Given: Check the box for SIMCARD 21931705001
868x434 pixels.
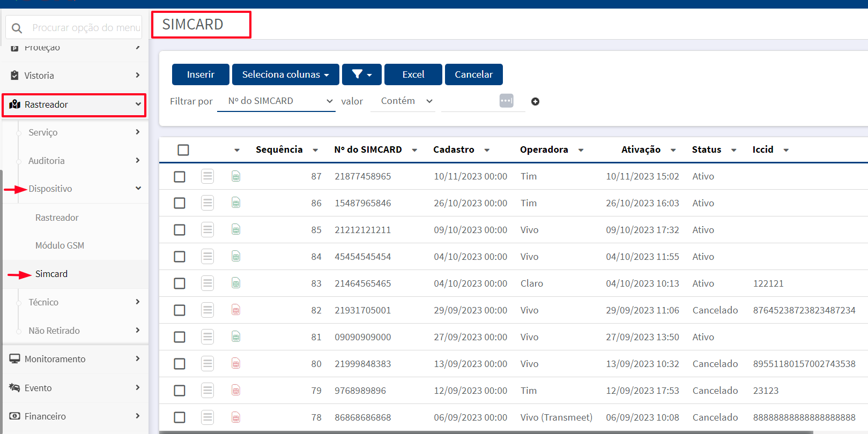Looking at the screenshot, I should coord(180,311).
